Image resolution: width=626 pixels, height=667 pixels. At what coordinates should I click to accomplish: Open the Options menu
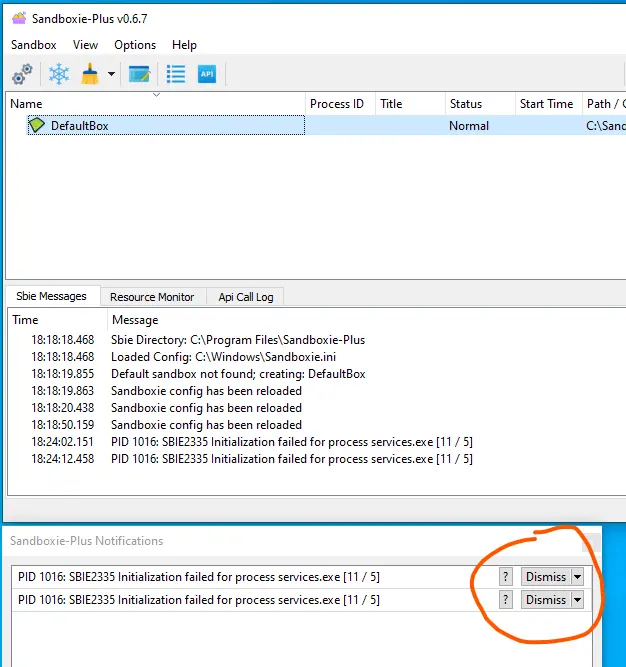[135, 45]
